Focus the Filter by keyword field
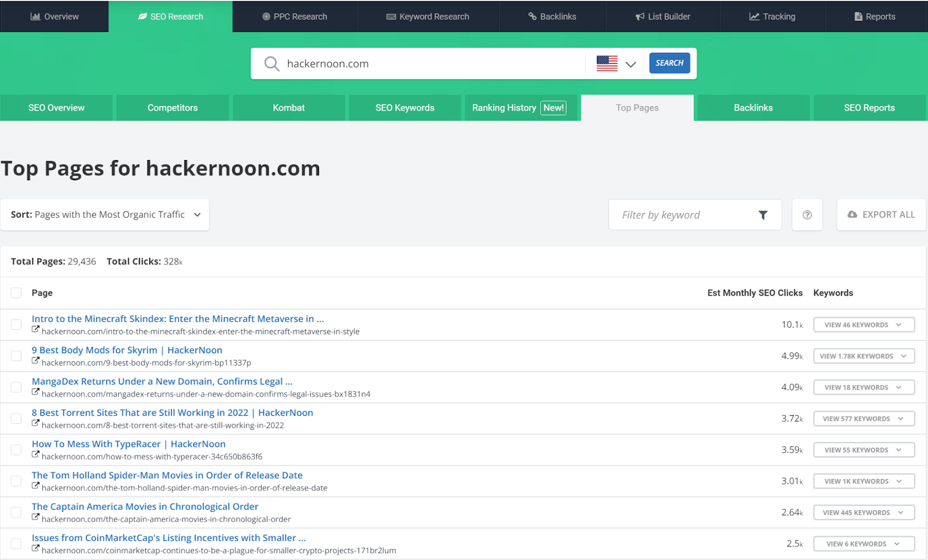Viewport: 928px width, 560px height. click(x=684, y=215)
